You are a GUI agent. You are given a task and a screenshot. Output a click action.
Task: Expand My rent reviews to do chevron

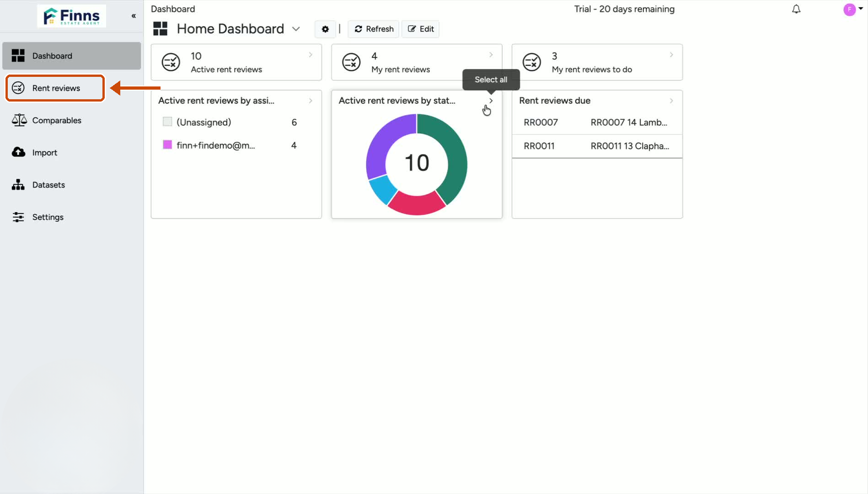(x=671, y=55)
